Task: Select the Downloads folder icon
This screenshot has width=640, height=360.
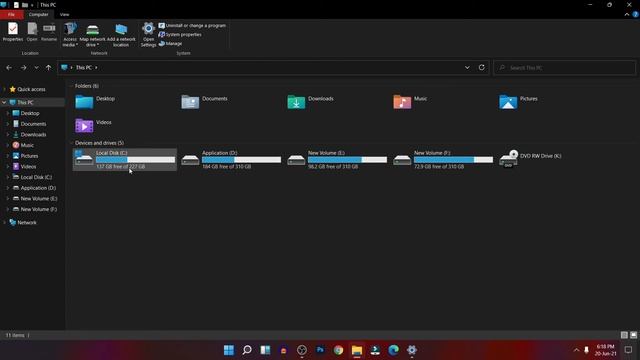Action: pos(296,102)
